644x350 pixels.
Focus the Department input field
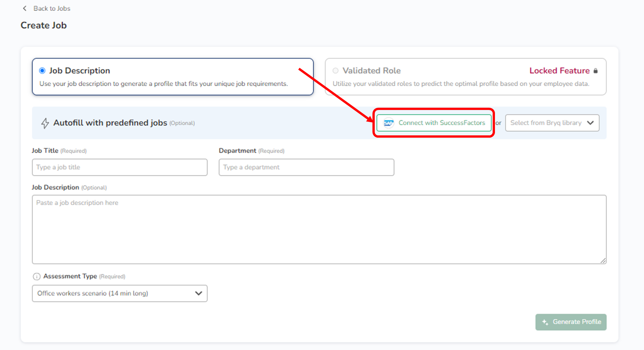[x=306, y=167]
